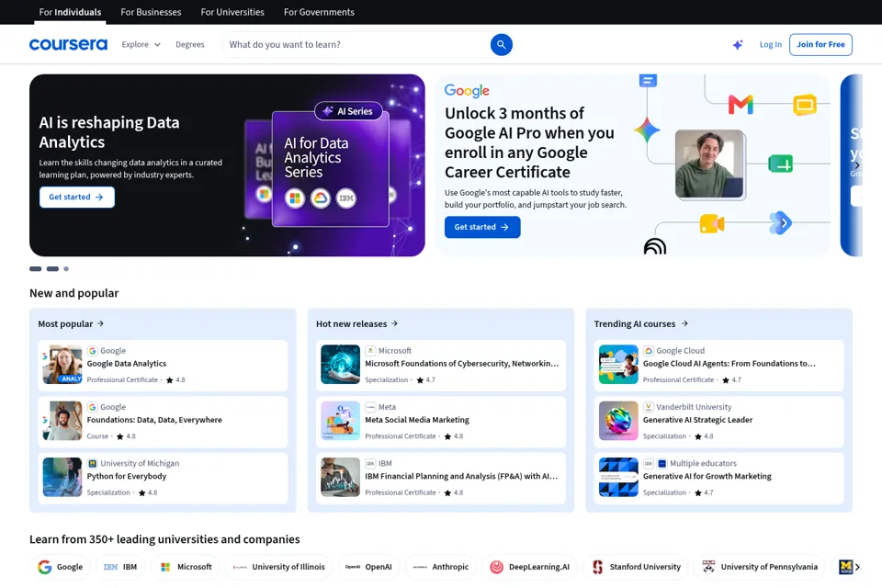Click the Google logo in the AI Pro banner

(x=467, y=91)
